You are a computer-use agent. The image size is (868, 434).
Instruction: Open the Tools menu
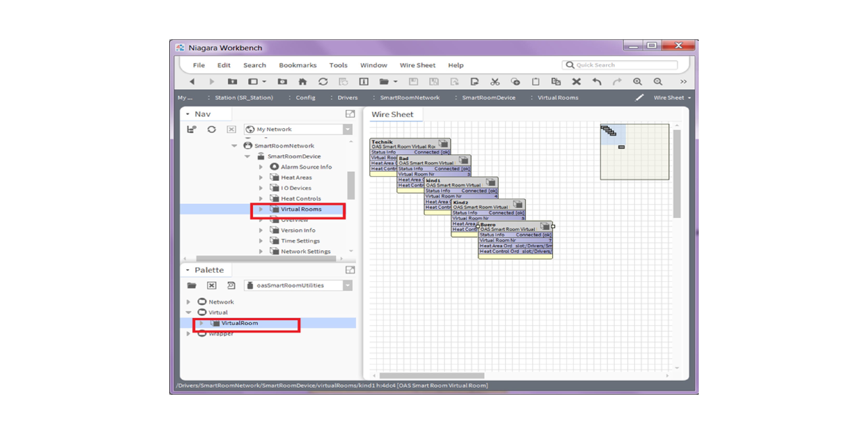coord(338,65)
